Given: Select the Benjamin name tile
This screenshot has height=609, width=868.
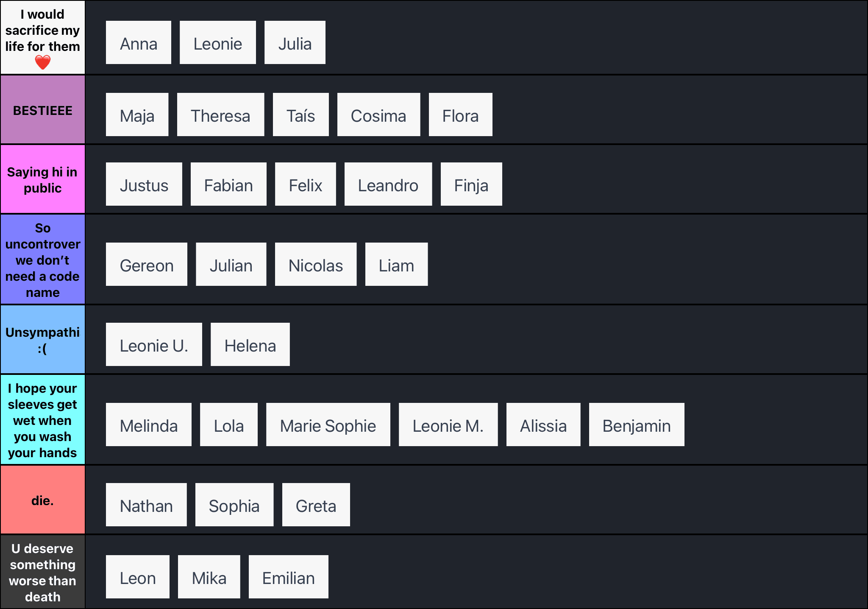Looking at the screenshot, I should click(x=636, y=425).
